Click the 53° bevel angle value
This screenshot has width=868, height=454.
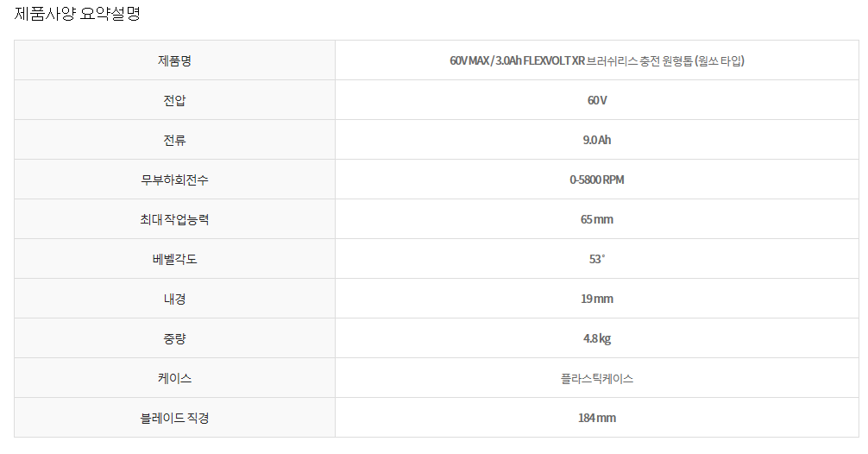point(596,259)
